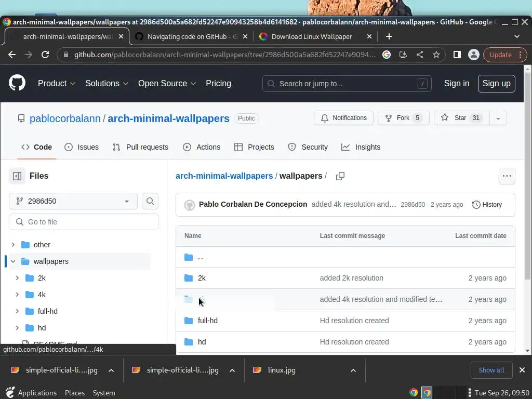Click the file search magnifier button

(150, 201)
